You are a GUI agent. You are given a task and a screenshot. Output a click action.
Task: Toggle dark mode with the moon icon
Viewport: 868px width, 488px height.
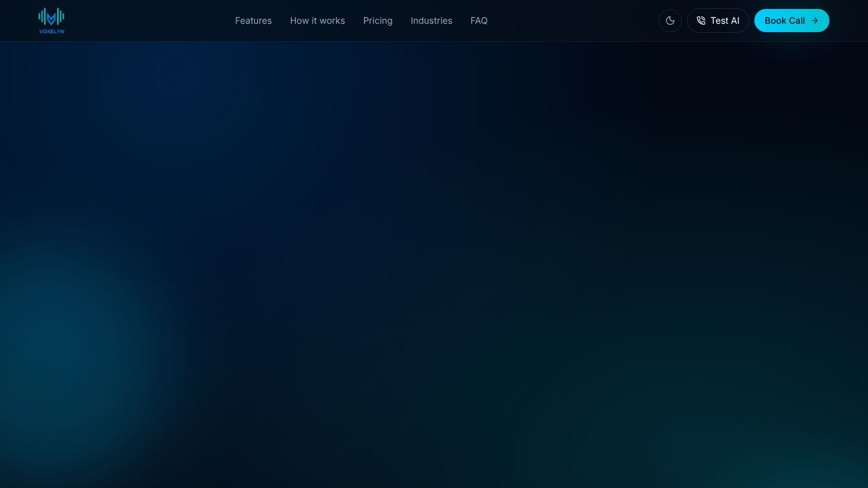coord(670,21)
